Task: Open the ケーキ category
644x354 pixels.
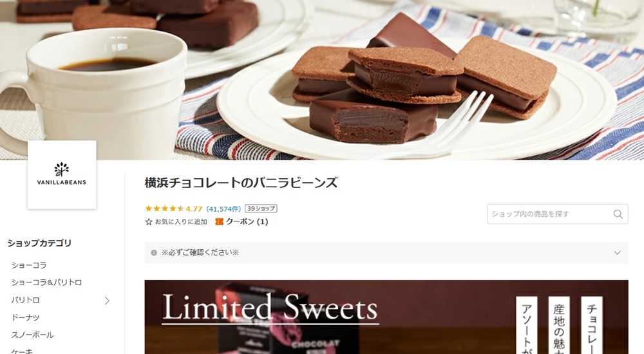Action: (22, 351)
